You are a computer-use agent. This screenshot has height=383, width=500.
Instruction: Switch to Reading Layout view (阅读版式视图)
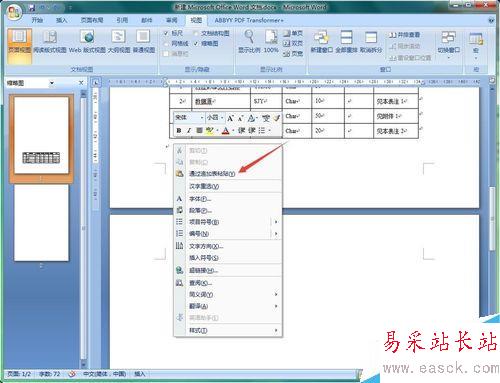pos(50,42)
